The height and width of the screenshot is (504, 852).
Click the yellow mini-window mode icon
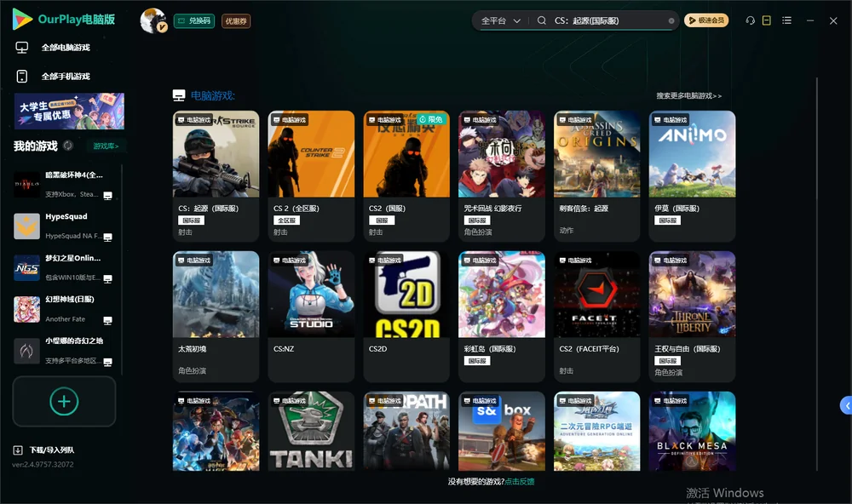point(767,20)
